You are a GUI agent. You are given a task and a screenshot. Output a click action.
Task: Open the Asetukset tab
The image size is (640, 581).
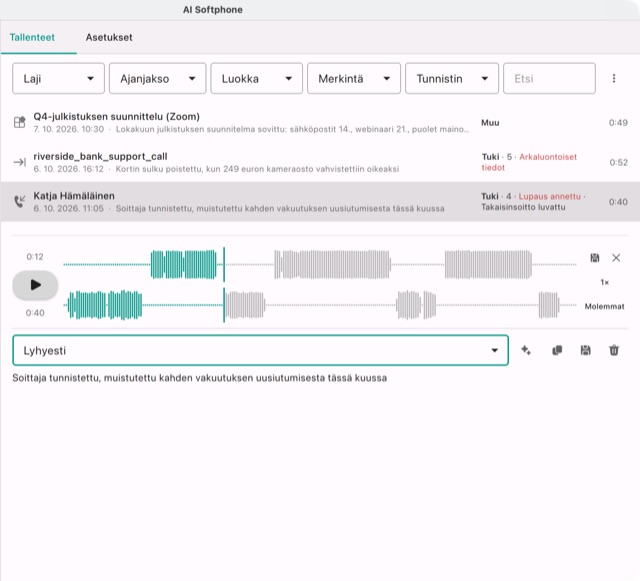[x=109, y=38]
